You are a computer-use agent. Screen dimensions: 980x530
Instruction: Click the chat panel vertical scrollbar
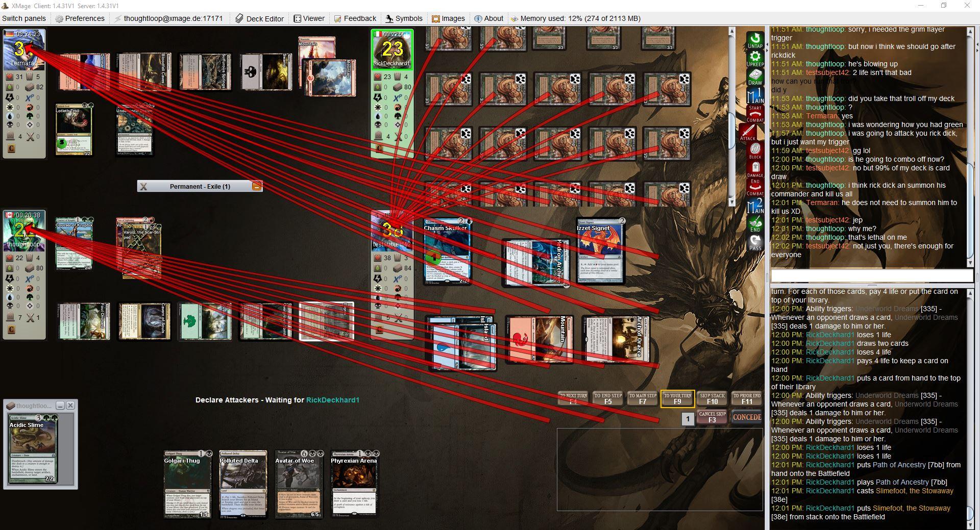tap(970, 147)
